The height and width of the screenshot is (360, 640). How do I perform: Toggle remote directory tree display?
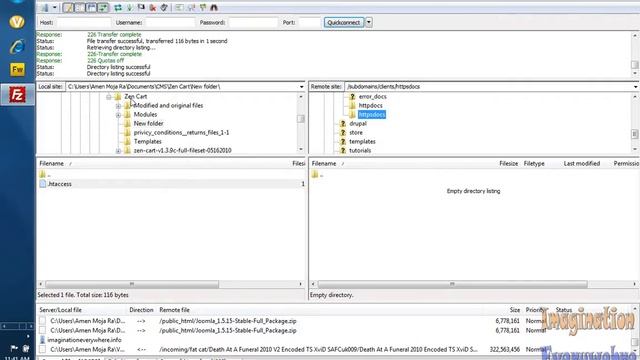pos(91,7)
